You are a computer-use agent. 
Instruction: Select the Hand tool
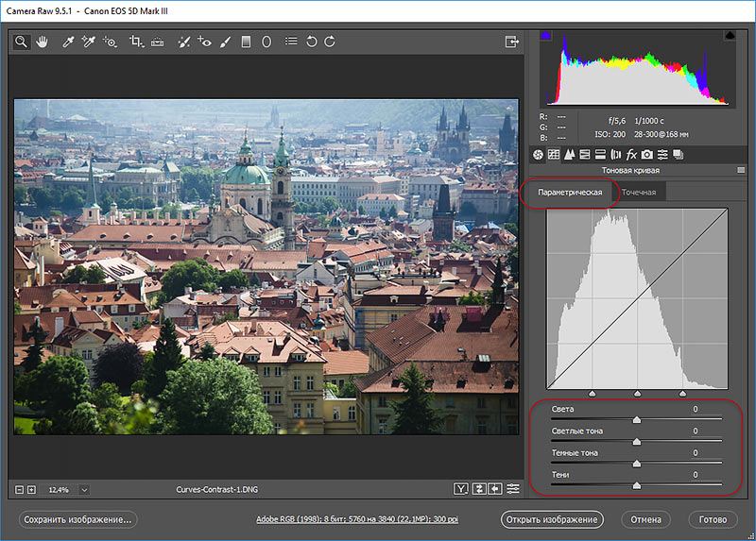(x=42, y=42)
